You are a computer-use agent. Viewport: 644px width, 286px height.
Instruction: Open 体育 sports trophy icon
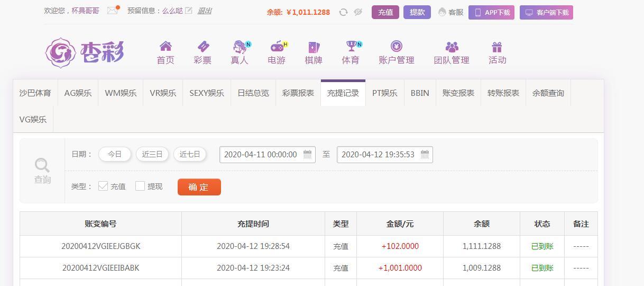point(351,47)
